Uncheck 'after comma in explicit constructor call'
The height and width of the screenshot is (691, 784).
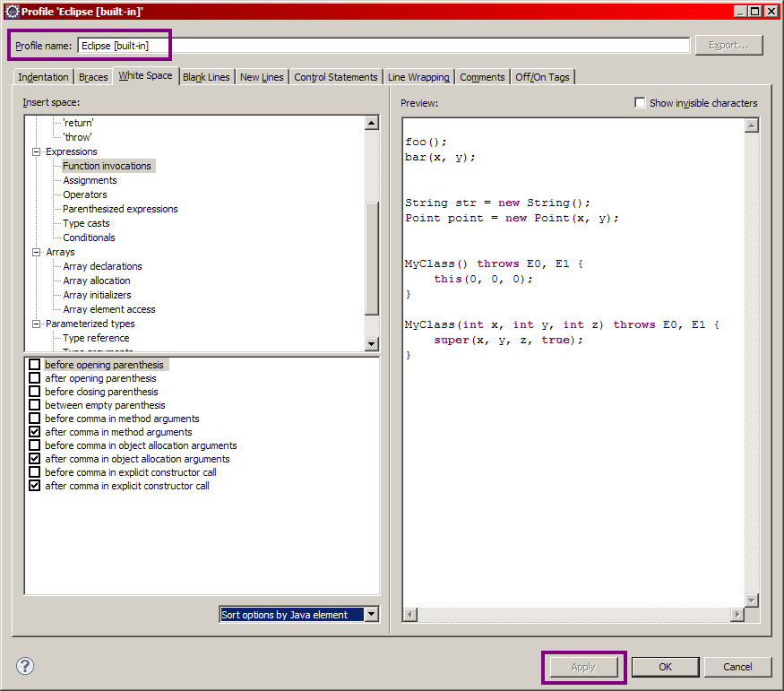[x=34, y=485]
